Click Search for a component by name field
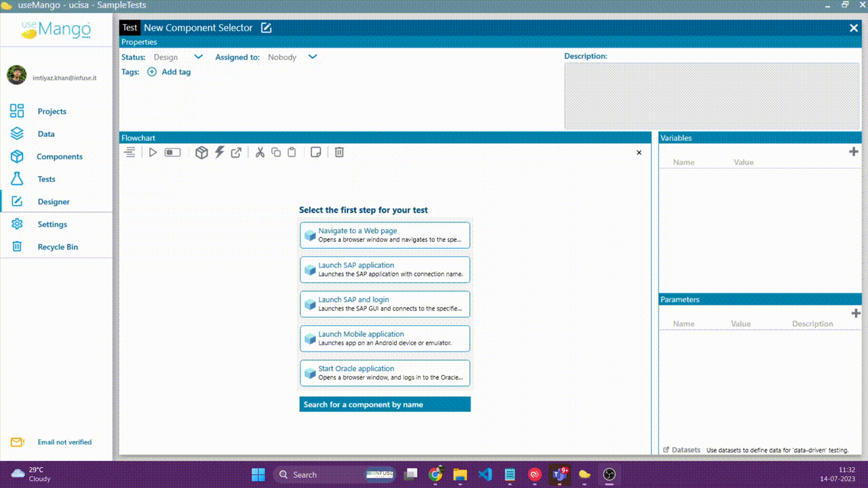868x488 pixels. pos(385,405)
